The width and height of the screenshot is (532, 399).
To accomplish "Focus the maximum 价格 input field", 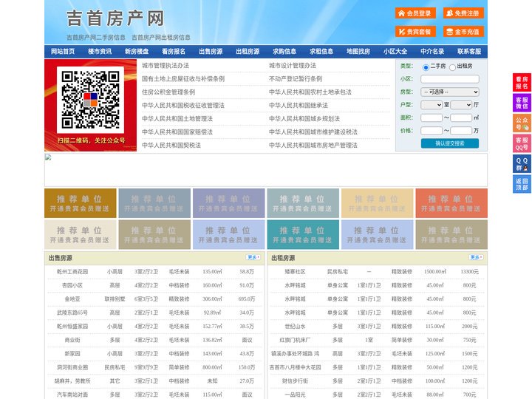I will tap(461, 131).
